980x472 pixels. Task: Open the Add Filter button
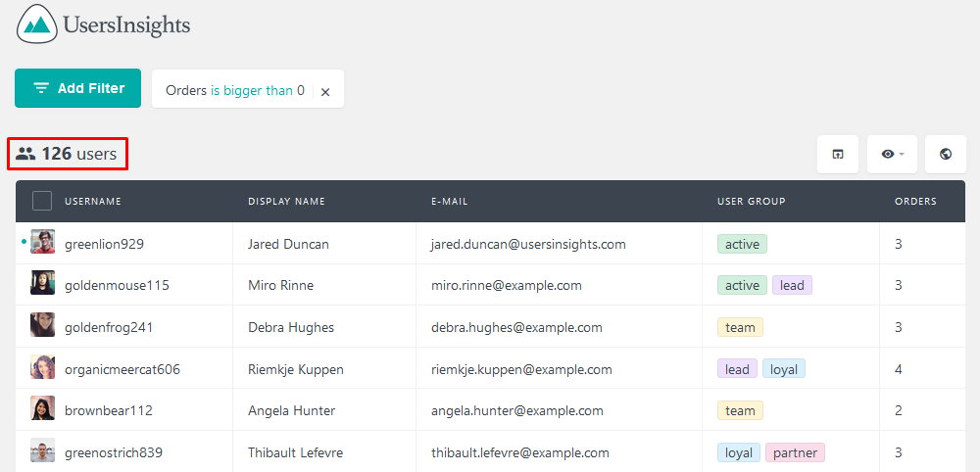point(78,88)
